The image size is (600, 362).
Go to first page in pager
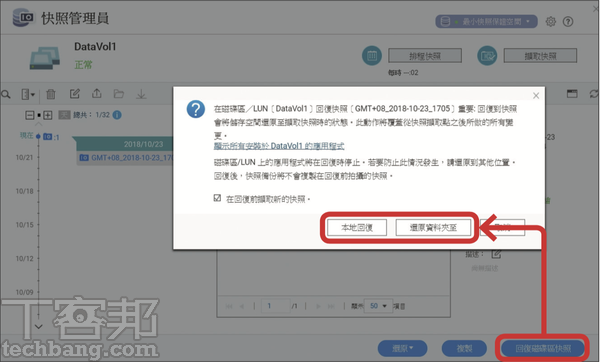229,306
